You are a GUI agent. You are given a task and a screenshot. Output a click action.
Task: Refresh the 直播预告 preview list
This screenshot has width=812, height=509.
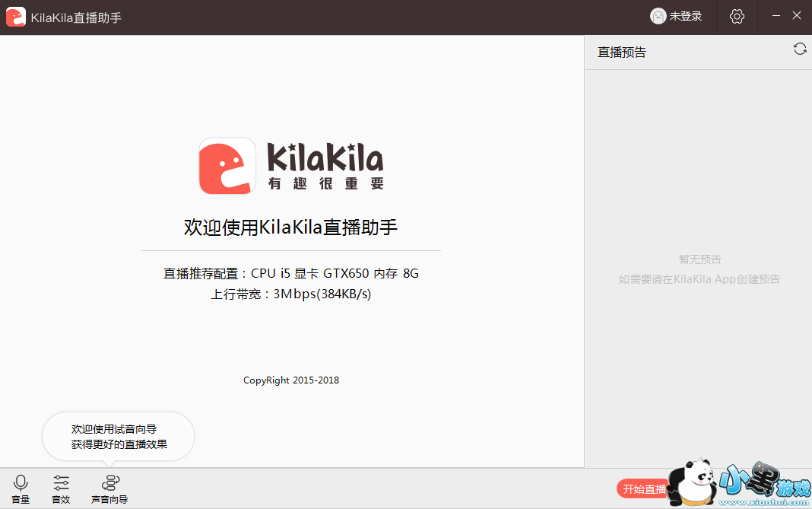800,49
